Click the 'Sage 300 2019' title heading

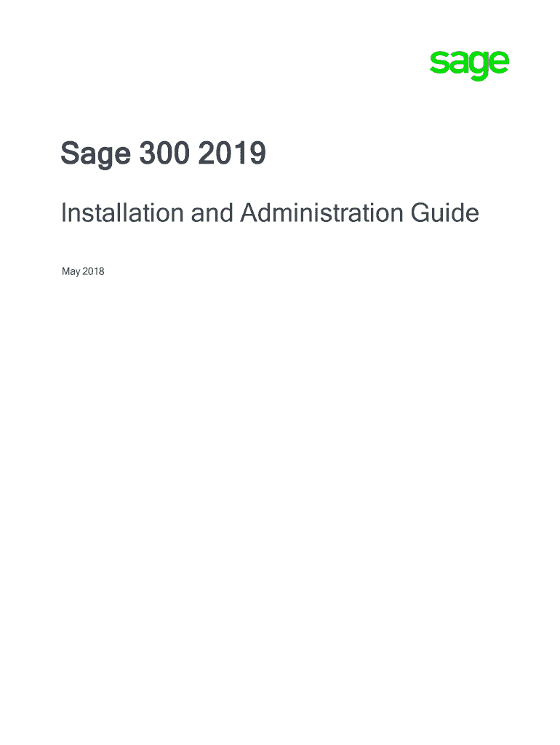(x=163, y=154)
